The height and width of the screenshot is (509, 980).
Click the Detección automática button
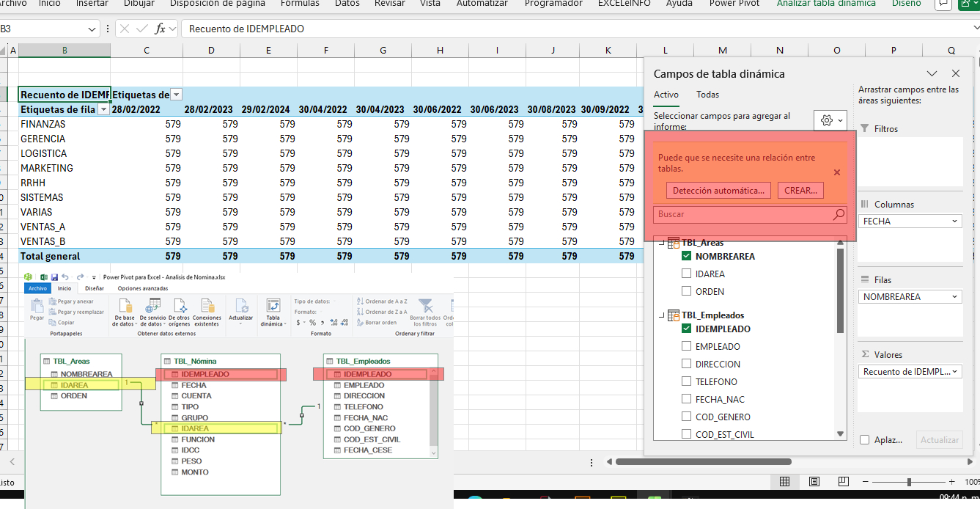(718, 191)
